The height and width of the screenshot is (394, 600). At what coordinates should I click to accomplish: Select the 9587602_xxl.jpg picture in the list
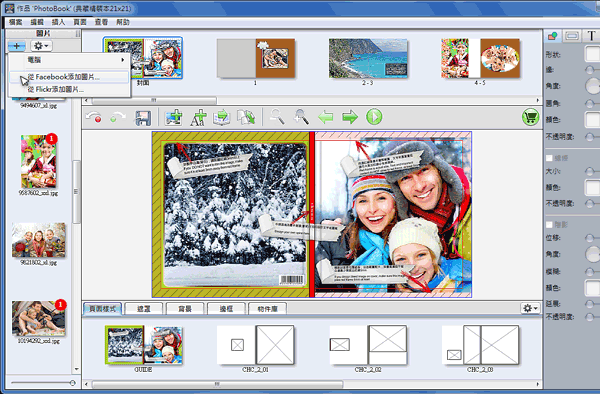(39, 161)
